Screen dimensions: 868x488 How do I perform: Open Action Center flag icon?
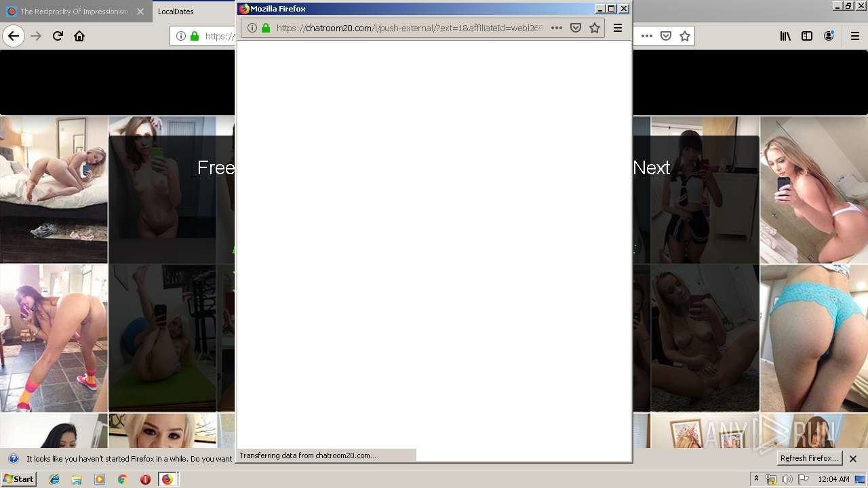click(803, 479)
